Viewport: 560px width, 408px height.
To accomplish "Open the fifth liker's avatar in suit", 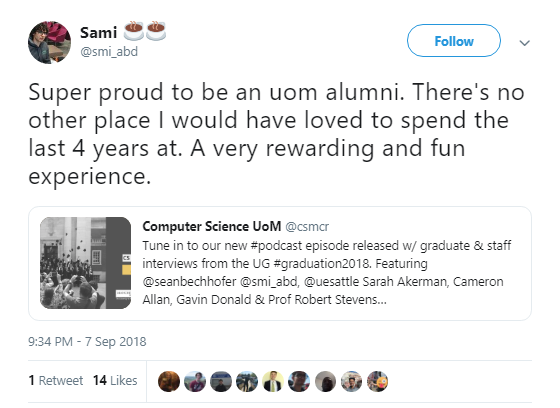I will click(x=273, y=381).
